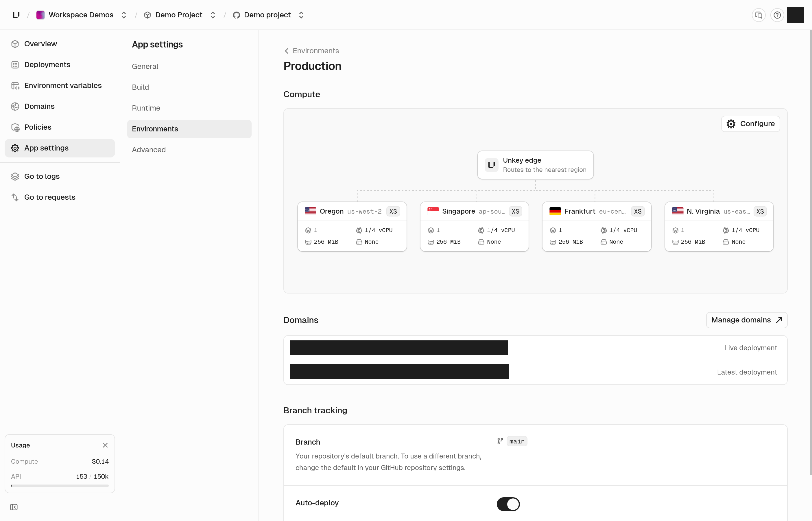The height and width of the screenshot is (521, 812).
Task: Click the XS size badge on Oregon card
Action: 393,212
